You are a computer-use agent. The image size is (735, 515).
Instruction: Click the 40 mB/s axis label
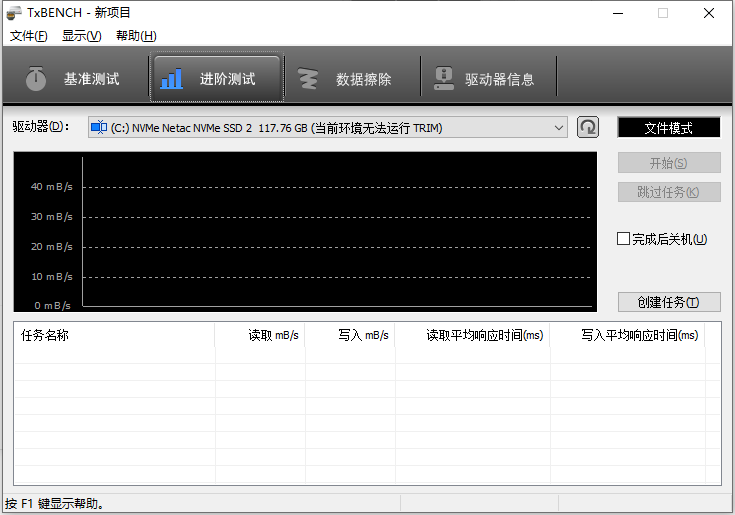point(52,187)
